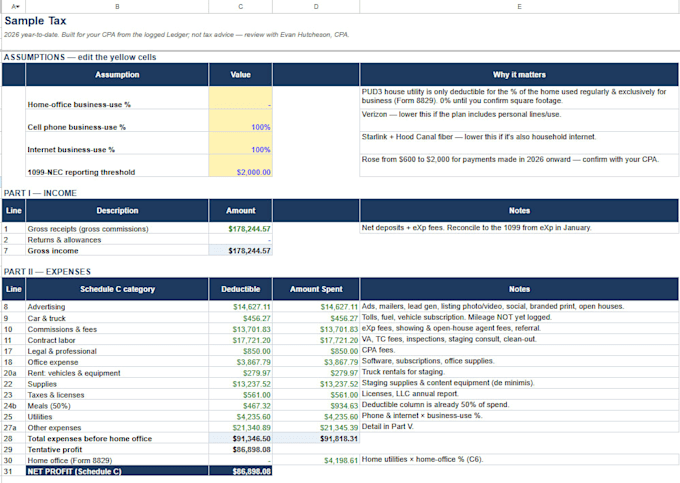Select Home-office business-use % yellow value cell
This screenshot has width=680, height=483.
[241, 98]
